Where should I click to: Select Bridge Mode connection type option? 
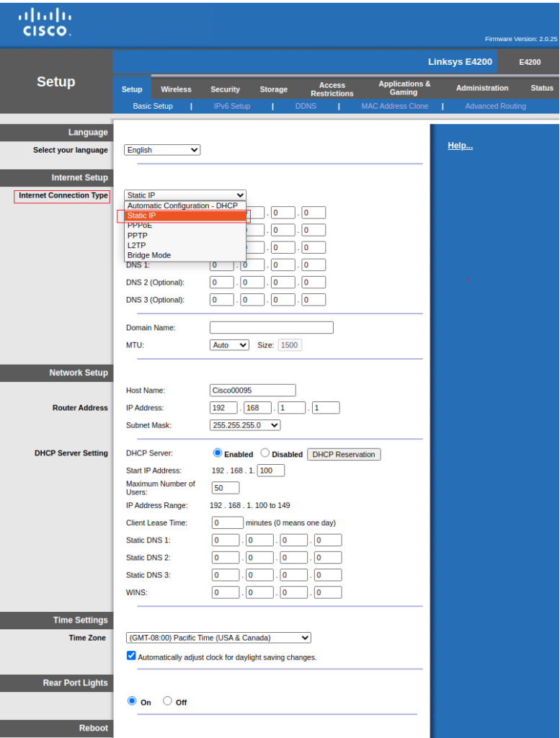pos(149,255)
